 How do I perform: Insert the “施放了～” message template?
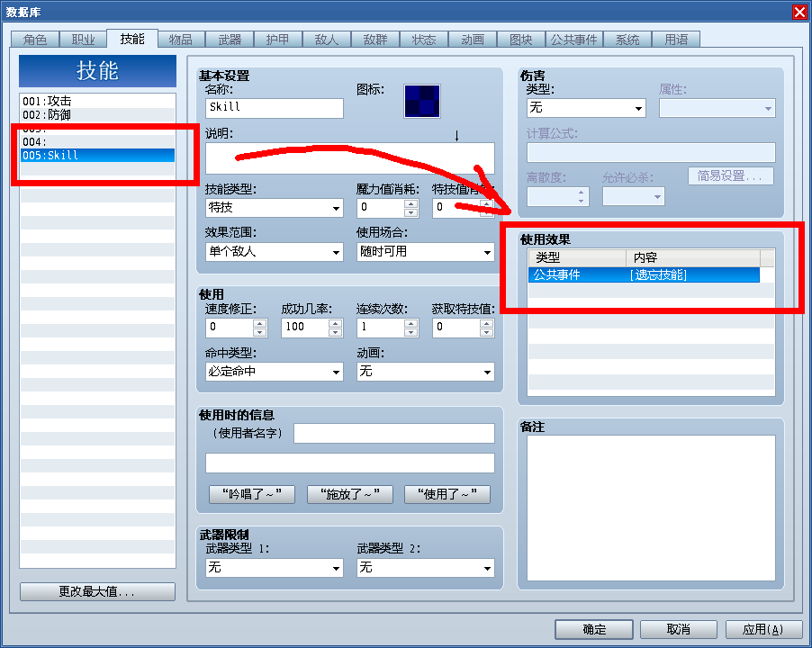point(349,494)
